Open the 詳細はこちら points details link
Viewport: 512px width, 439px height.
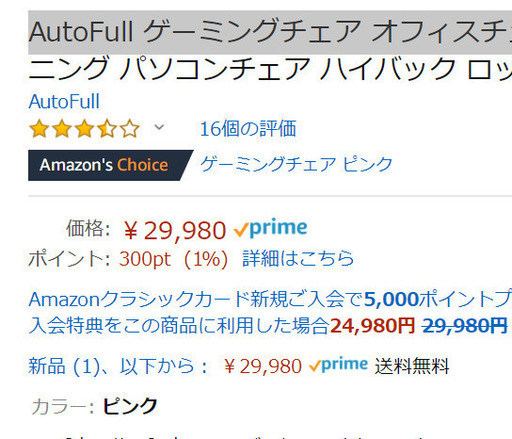click(298, 259)
